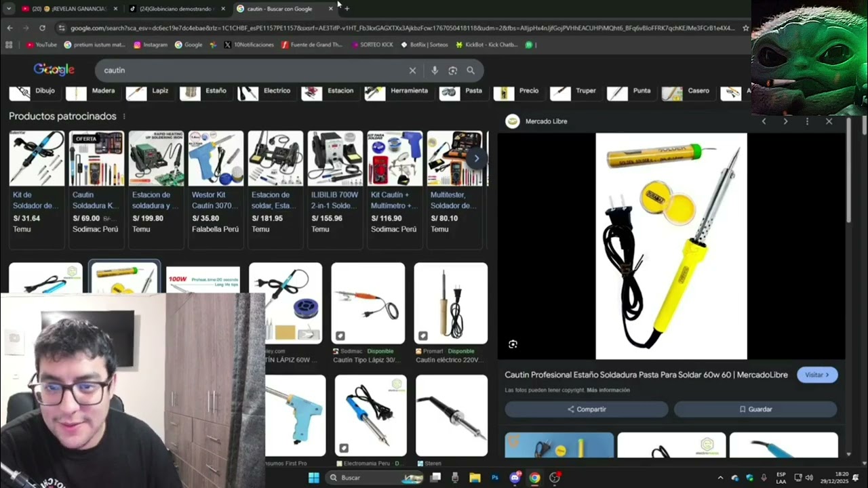Open Discord from the taskbar
Screen dimensions: 868x488
coord(515,478)
